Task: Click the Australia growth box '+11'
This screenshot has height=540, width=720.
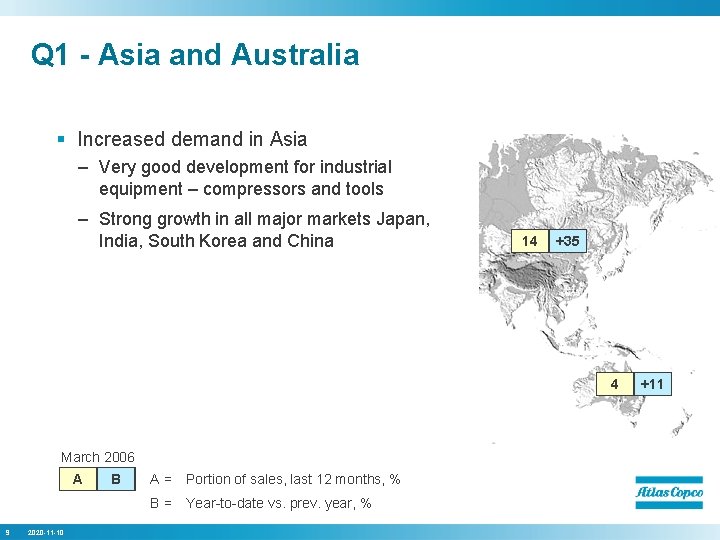Action: point(652,384)
